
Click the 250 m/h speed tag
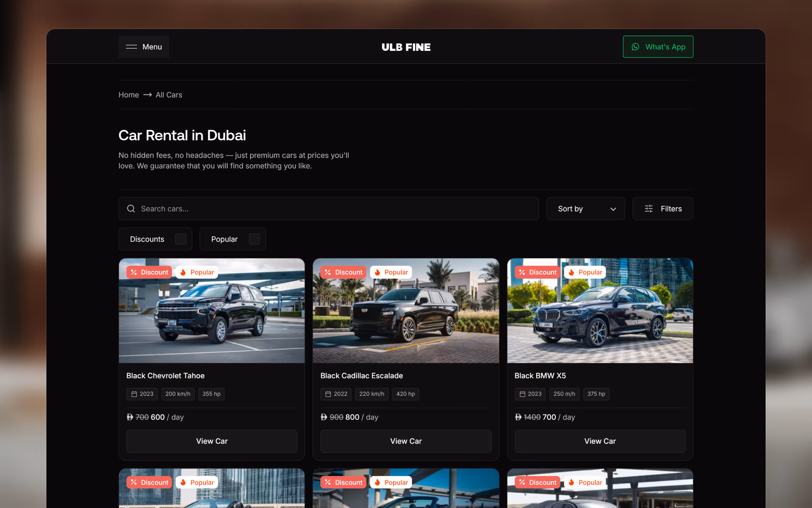tap(564, 394)
